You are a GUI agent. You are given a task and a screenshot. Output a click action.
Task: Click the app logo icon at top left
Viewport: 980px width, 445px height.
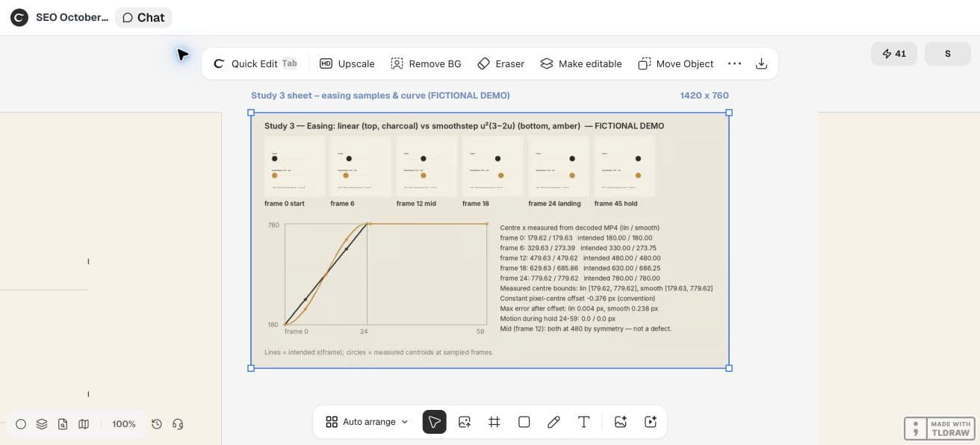pyautogui.click(x=19, y=17)
